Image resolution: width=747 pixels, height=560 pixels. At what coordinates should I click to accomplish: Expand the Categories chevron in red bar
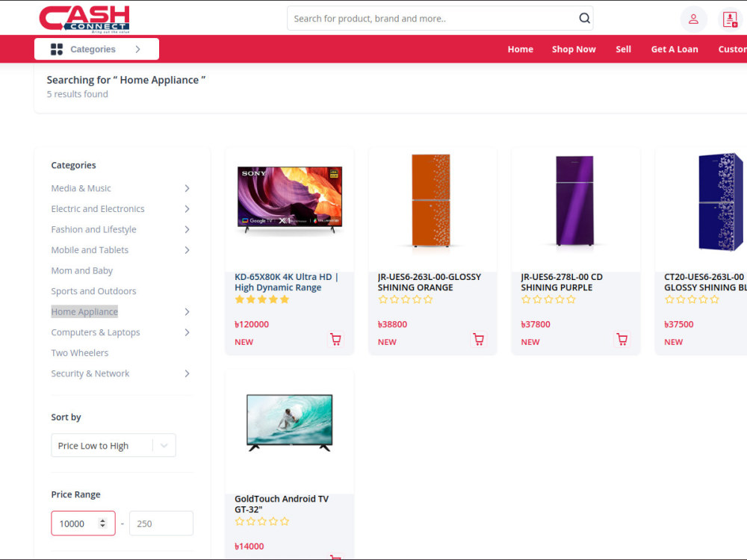pyautogui.click(x=137, y=49)
